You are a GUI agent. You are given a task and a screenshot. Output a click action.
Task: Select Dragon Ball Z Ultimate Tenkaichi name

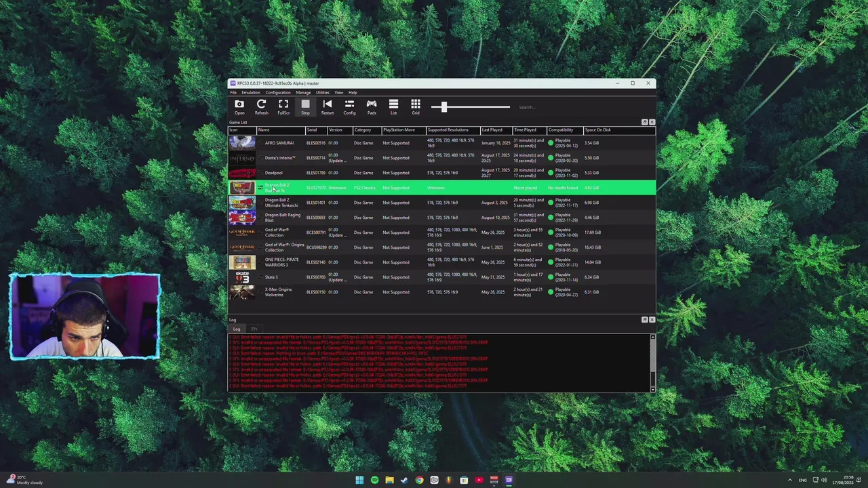pyautogui.click(x=281, y=203)
